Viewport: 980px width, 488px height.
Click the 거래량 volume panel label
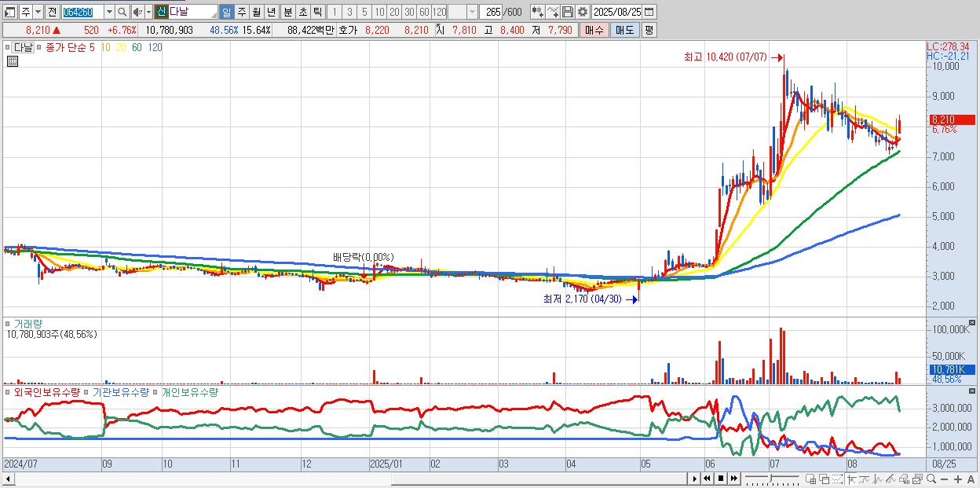coord(27,323)
